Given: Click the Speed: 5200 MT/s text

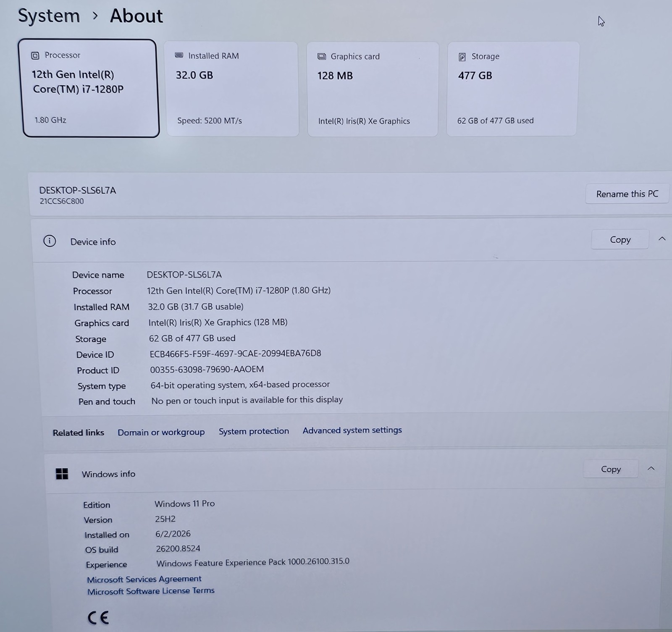Looking at the screenshot, I should click(210, 121).
